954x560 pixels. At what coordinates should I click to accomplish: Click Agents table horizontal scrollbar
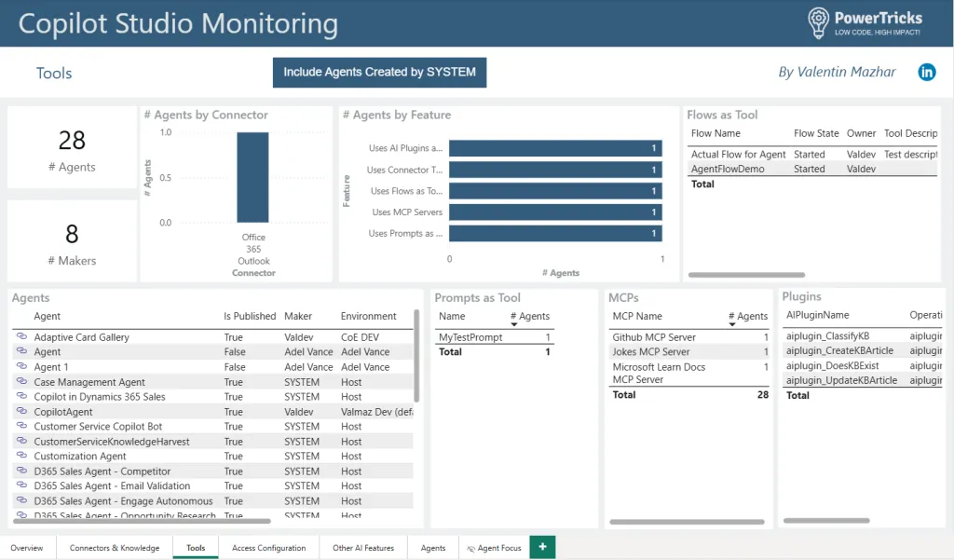(142, 521)
